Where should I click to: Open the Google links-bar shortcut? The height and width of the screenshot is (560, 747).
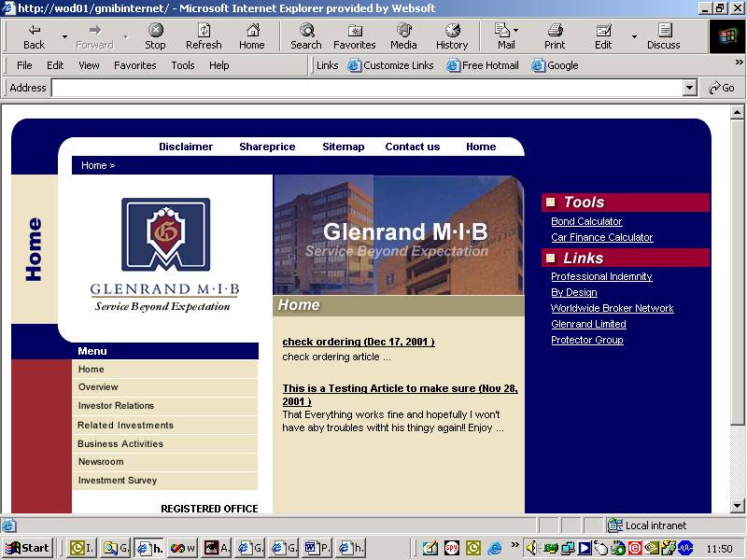coord(555,65)
